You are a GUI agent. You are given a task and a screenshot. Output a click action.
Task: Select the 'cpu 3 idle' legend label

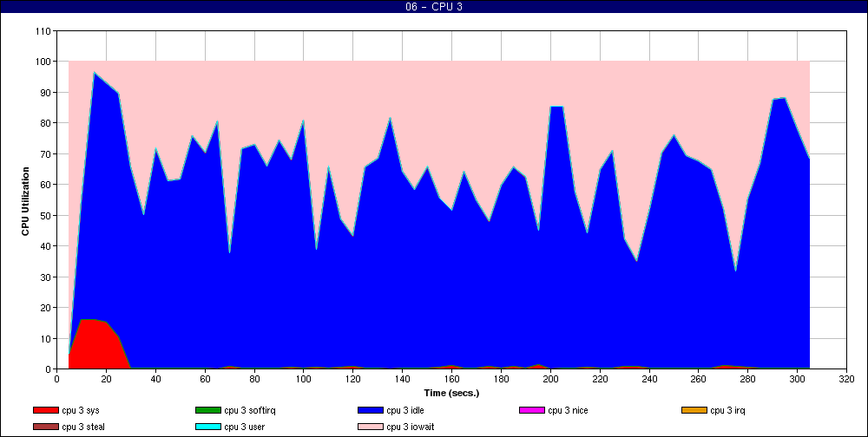405,411
